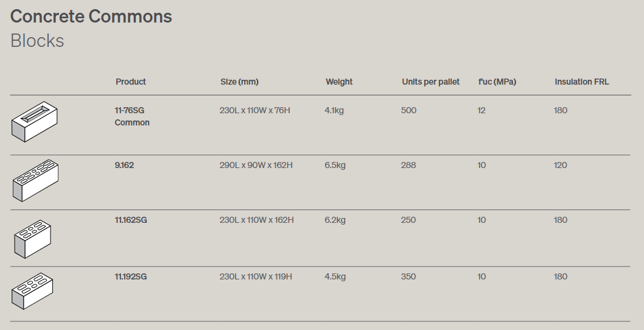Click the Product column header
This screenshot has width=644, height=330.
pyautogui.click(x=131, y=82)
